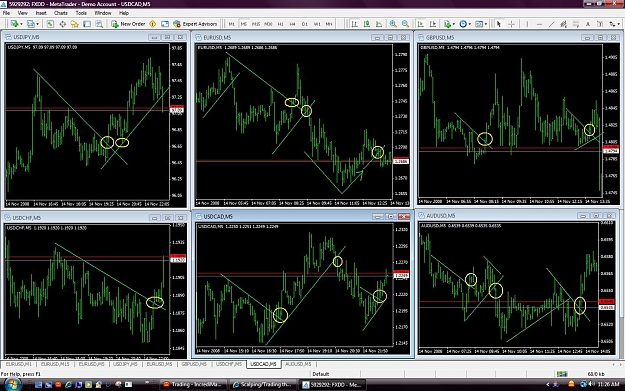Select the Crosshair tool
Viewport: 625px width, 391px height.
point(511,24)
